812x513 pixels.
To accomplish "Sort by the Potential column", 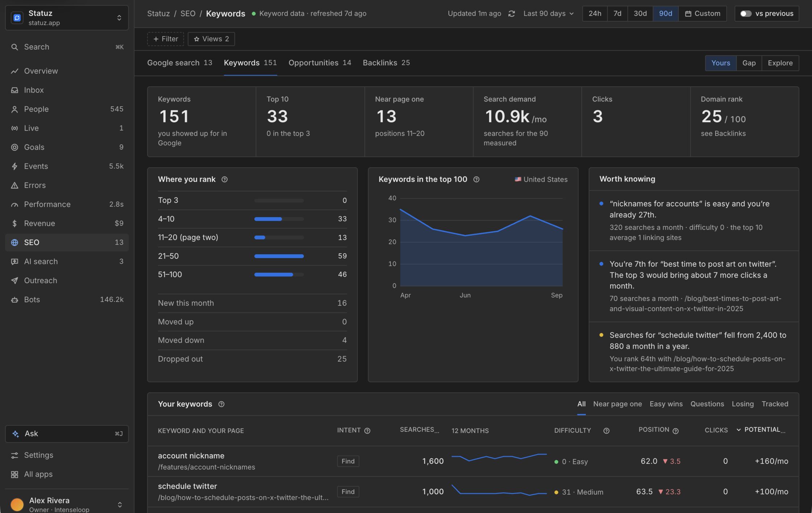I will coord(761,430).
